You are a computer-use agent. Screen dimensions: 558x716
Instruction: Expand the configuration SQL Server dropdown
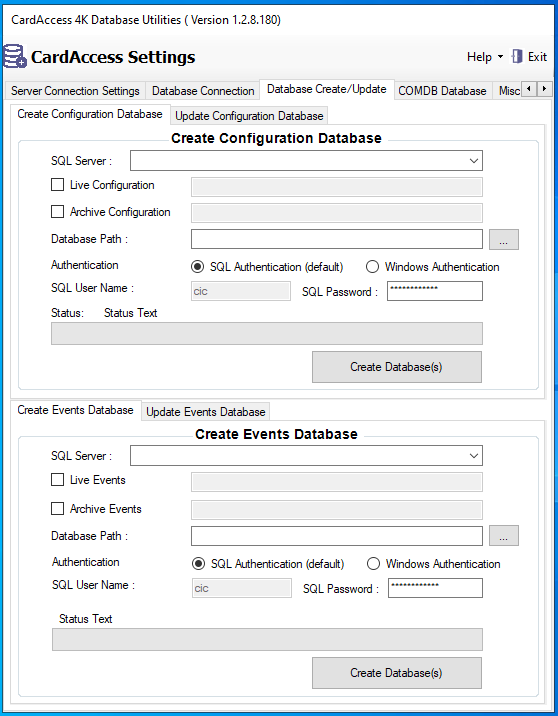pyautogui.click(x=474, y=161)
